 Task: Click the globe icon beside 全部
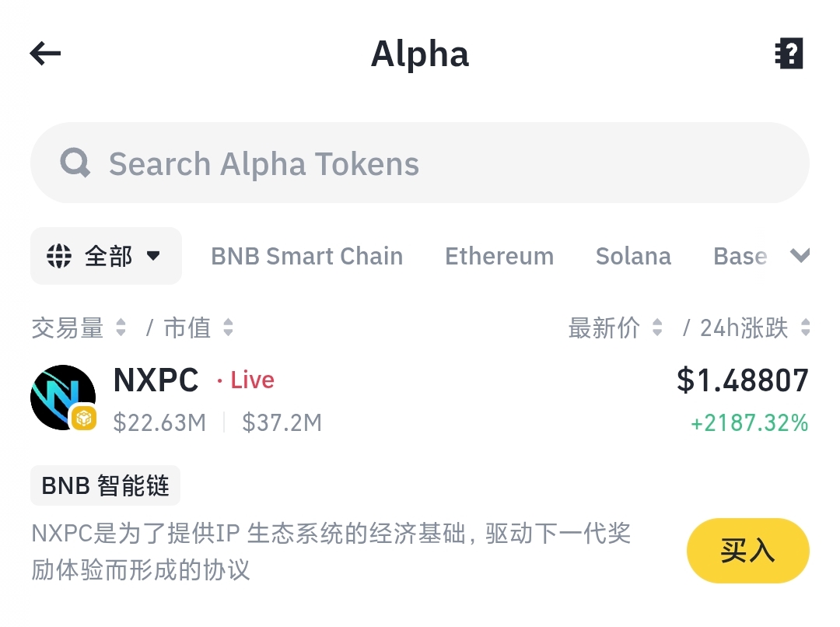[59, 256]
